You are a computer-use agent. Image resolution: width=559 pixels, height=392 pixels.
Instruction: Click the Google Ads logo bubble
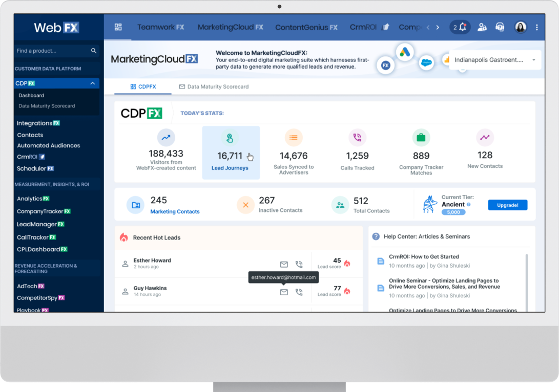pyautogui.click(x=405, y=52)
